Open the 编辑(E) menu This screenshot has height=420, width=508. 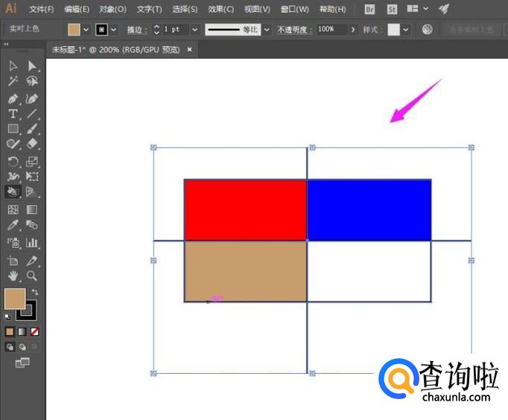(77, 9)
